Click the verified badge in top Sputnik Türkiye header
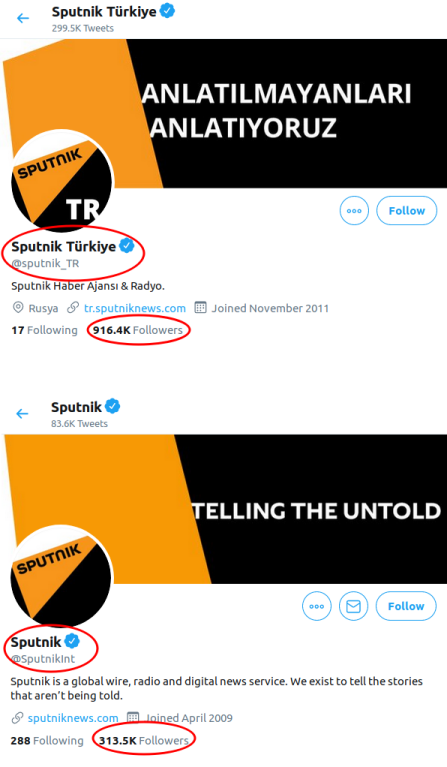This screenshot has width=447, height=767. click(168, 11)
